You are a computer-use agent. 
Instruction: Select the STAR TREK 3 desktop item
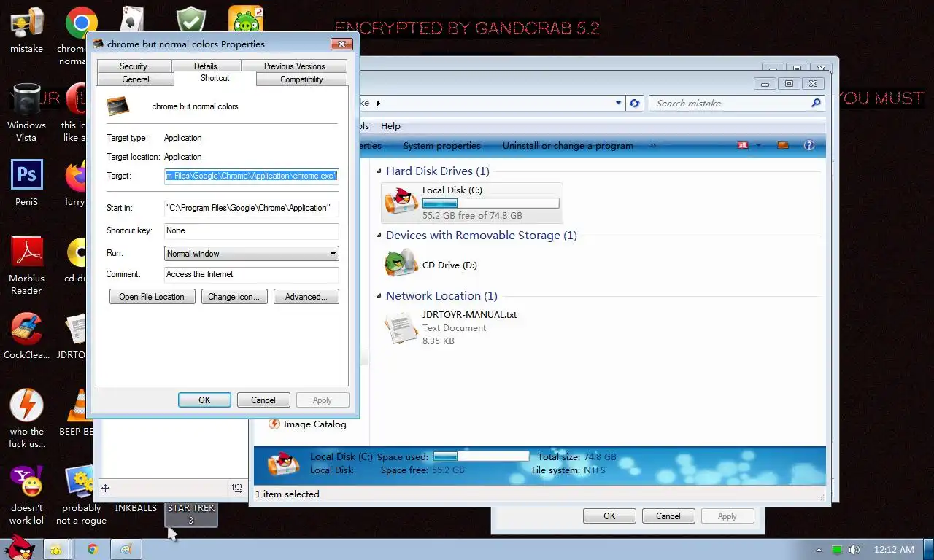pos(190,514)
